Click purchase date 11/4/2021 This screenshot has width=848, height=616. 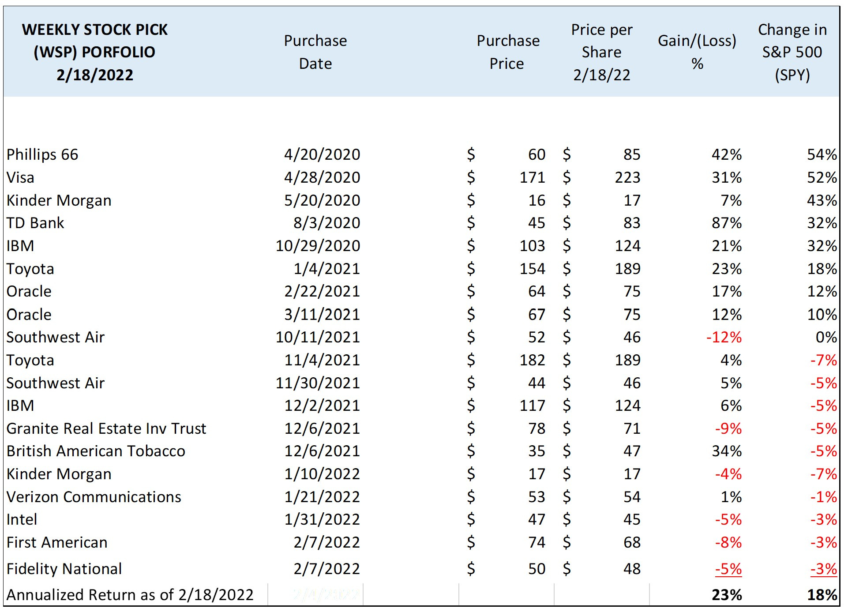322,360
